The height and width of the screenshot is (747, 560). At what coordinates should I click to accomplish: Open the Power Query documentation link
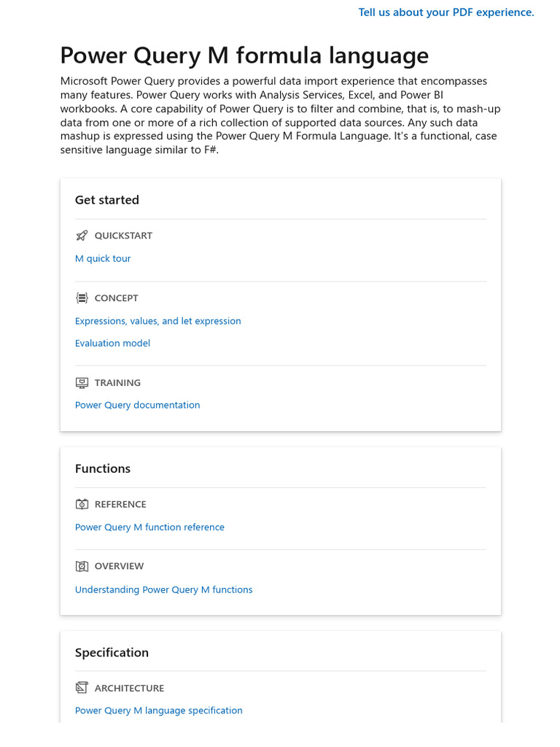[x=137, y=405]
